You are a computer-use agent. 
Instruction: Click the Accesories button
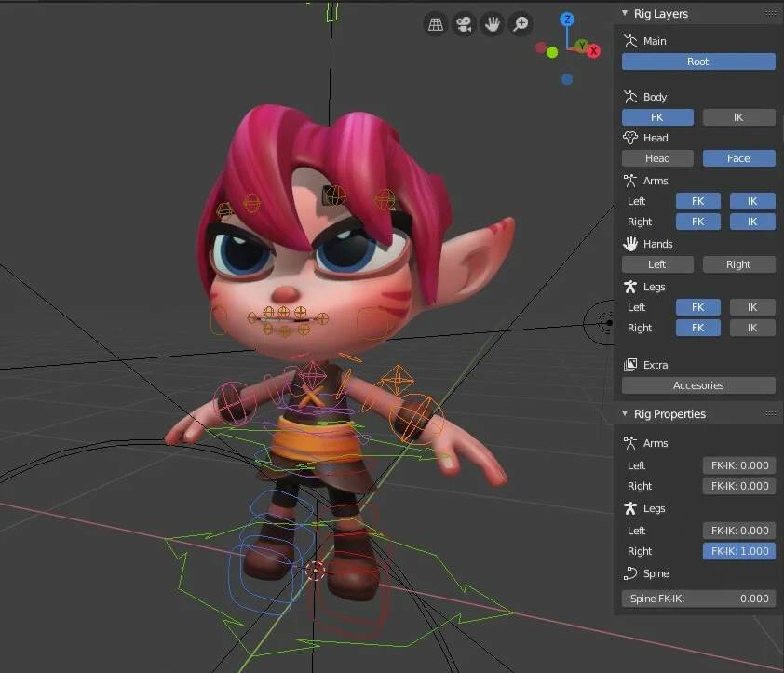698,385
